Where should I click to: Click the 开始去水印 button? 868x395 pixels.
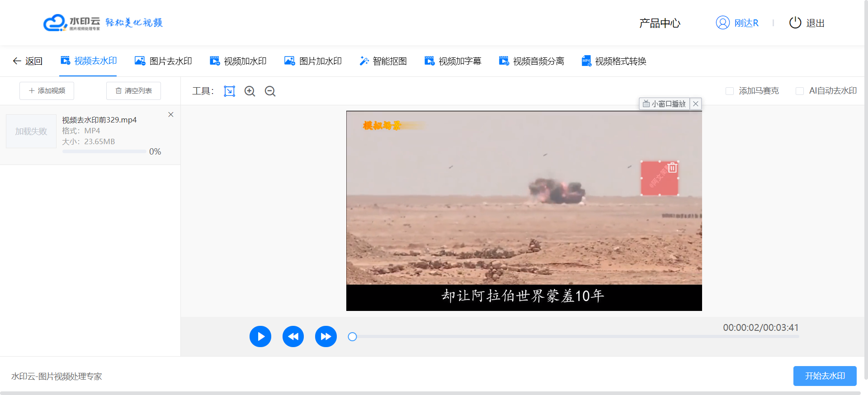pos(825,376)
